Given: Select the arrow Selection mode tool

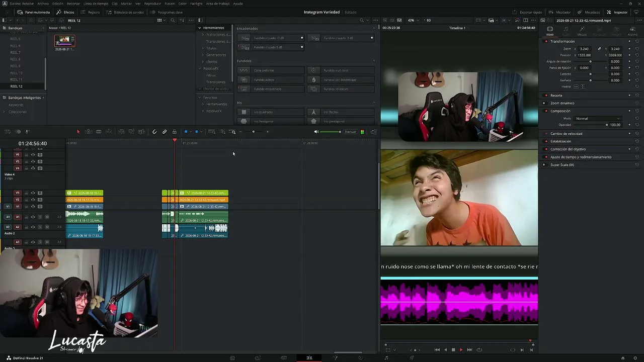Looking at the screenshot, I should pyautogui.click(x=78, y=132).
